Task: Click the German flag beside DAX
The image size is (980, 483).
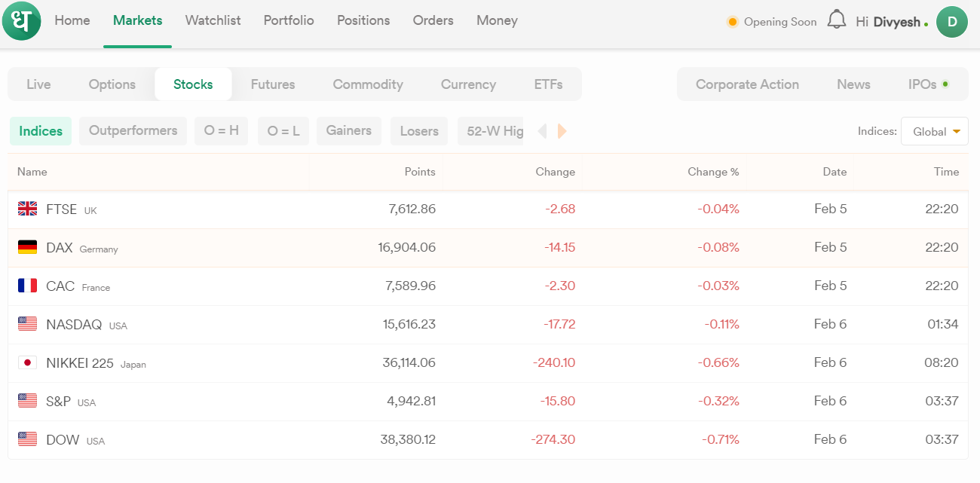Action: click(x=28, y=247)
